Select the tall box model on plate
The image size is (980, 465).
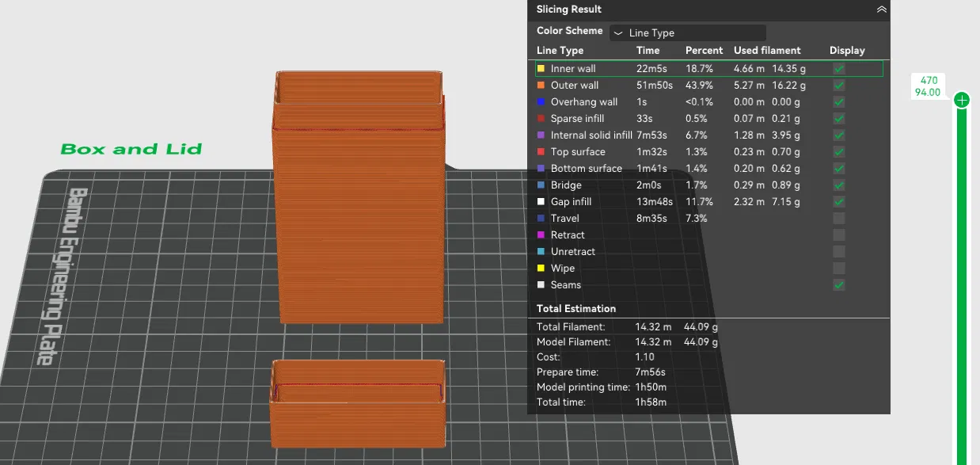(360, 198)
